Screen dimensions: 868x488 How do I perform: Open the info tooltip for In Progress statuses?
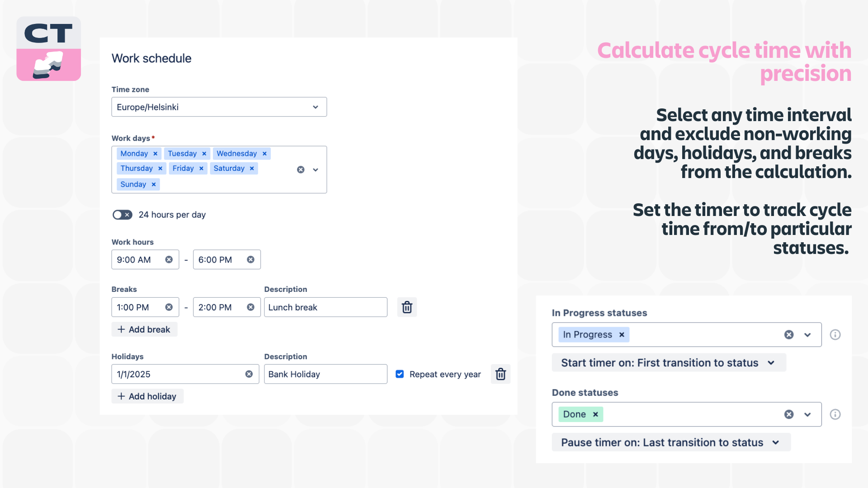click(835, 334)
